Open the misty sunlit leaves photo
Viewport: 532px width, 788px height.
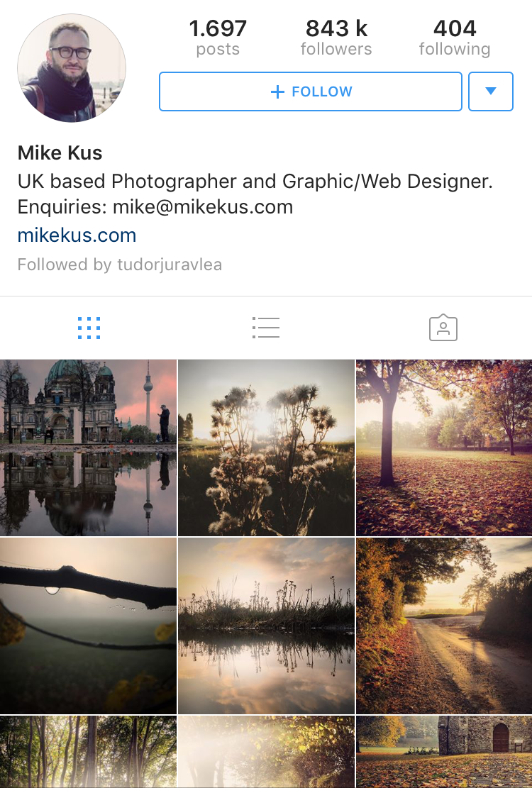[266, 752]
